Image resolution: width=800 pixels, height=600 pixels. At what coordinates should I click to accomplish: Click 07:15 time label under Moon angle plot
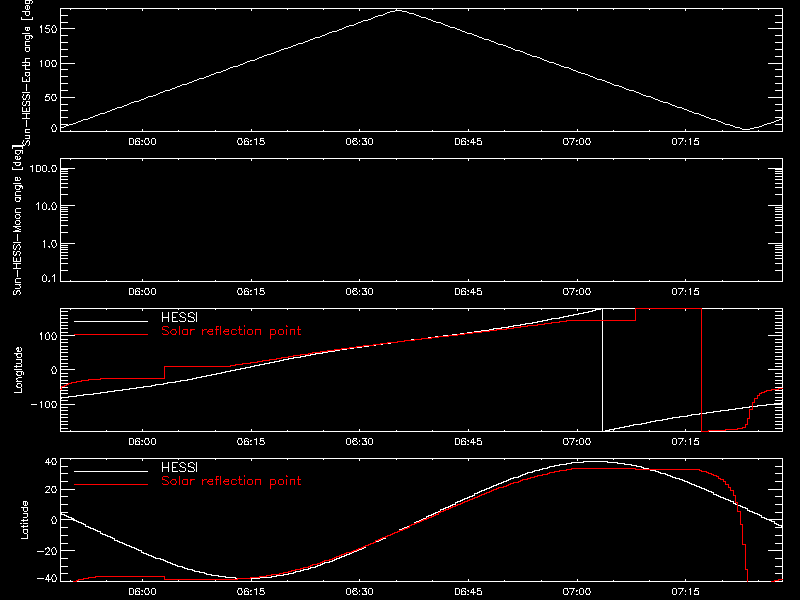(686, 292)
